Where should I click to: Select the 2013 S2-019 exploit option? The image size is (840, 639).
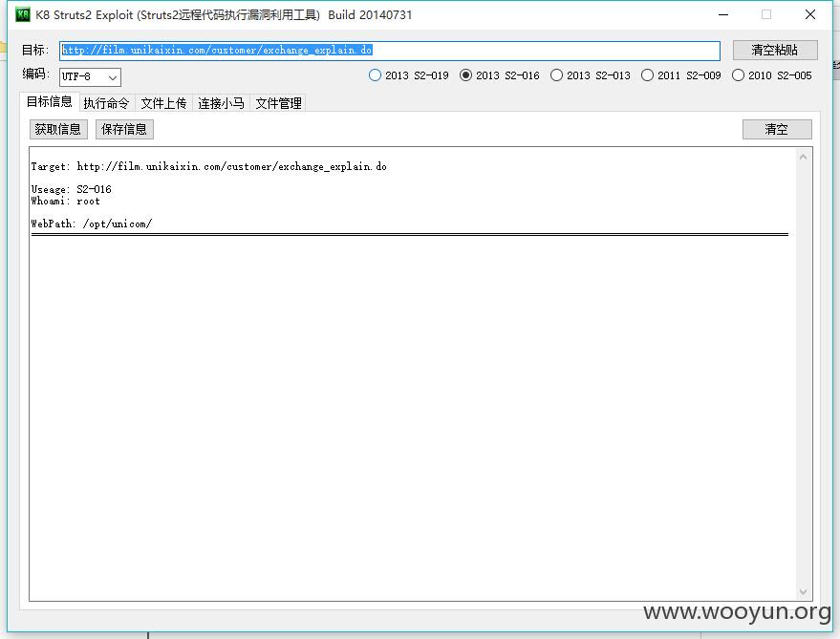pyautogui.click(x=409, y=75)
